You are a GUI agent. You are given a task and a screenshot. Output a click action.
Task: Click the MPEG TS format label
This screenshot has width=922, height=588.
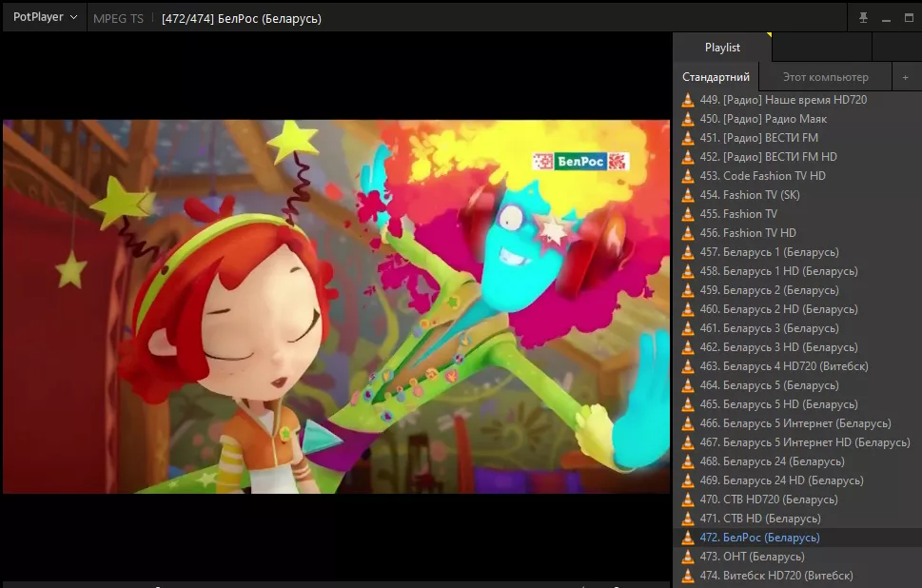coord(118,19)
